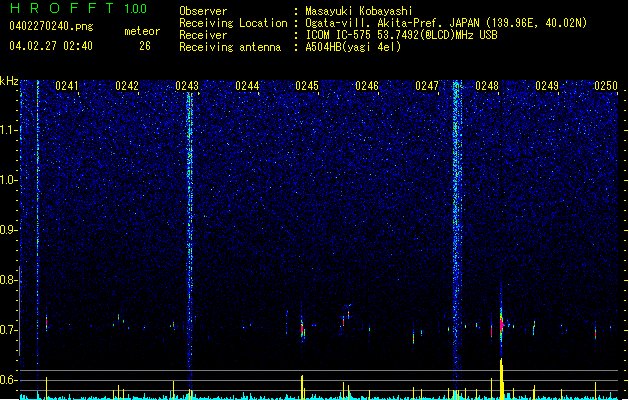The width and height of the screenshot is (629, 400).
Task: Click the 0245 time marker
Action: point(307,86)
